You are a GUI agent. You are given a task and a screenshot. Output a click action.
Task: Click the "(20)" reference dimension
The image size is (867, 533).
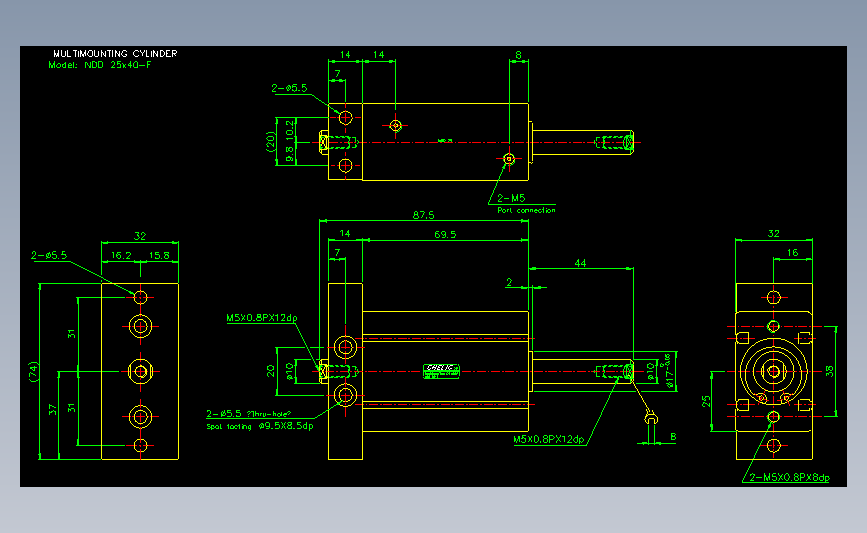click(x=270, y=142)
